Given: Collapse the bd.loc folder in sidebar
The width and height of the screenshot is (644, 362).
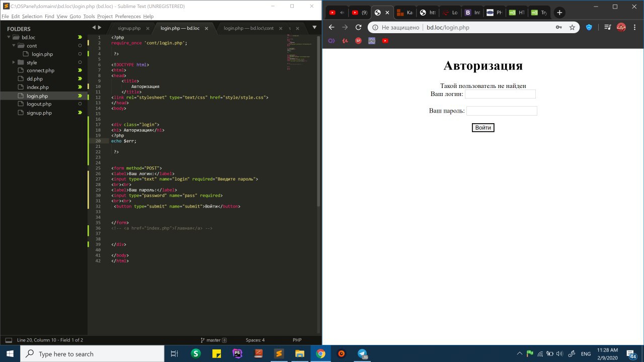Looking at the screenshot, I should tap(9, 37).
